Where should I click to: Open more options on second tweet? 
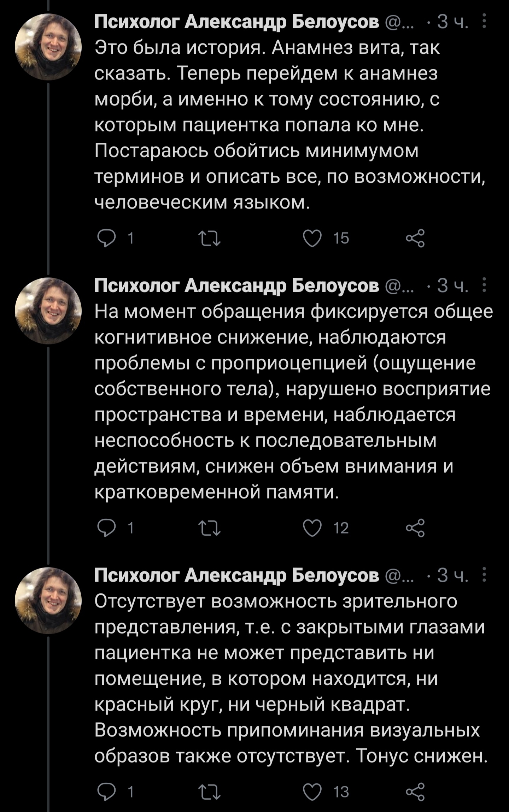click(x=484, y=285)
